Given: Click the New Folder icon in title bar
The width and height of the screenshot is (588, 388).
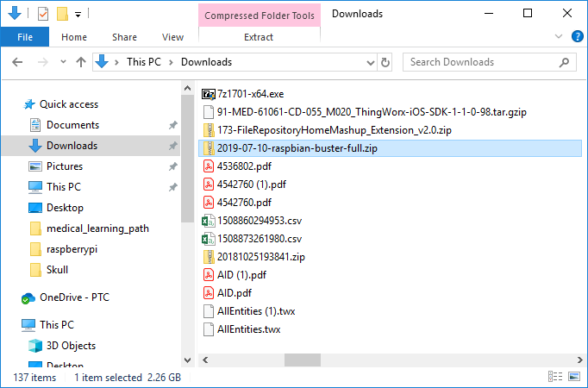Looking at the screenshot, I should click(61, 14).
